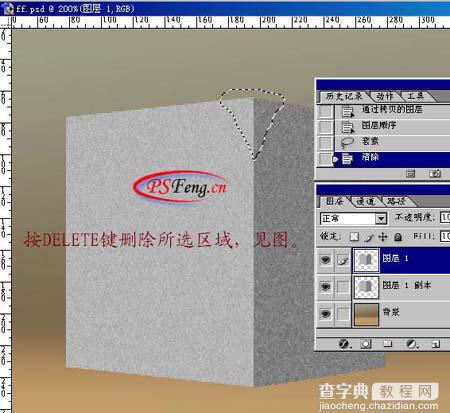This screenshot has width=450, height=413.
Task: Add a layer style (f icon)
Action: pyautogui.click(x=344, y=343)
